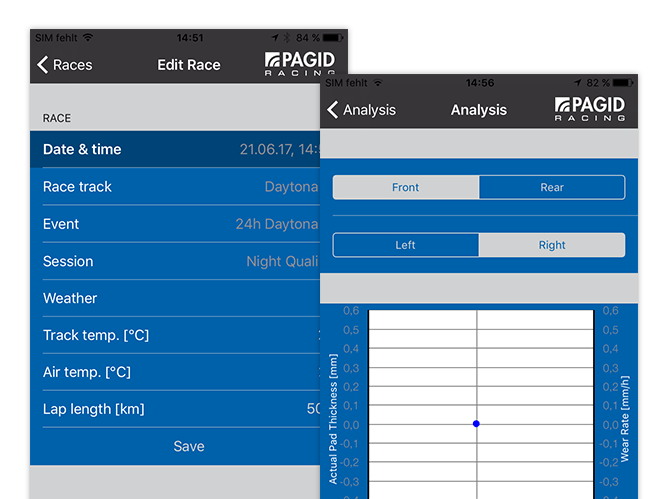
Task: Open the Race track row
Action: coord(175,187)
